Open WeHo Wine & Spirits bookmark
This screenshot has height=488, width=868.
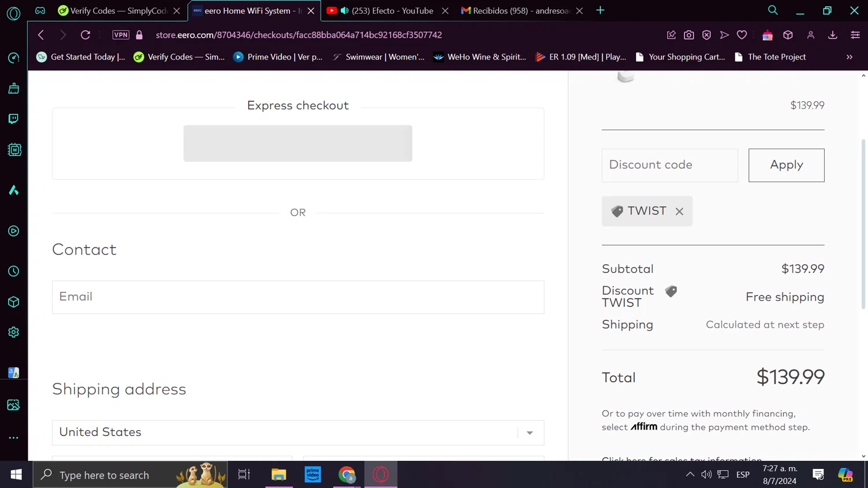coord(480,57)
